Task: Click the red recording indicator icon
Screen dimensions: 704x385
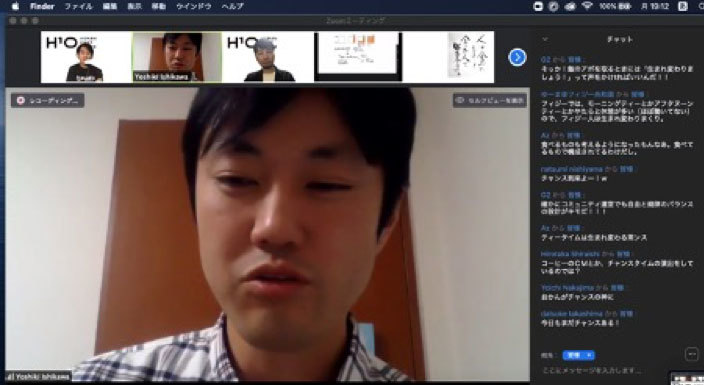Action: click(x=21, y=100)
